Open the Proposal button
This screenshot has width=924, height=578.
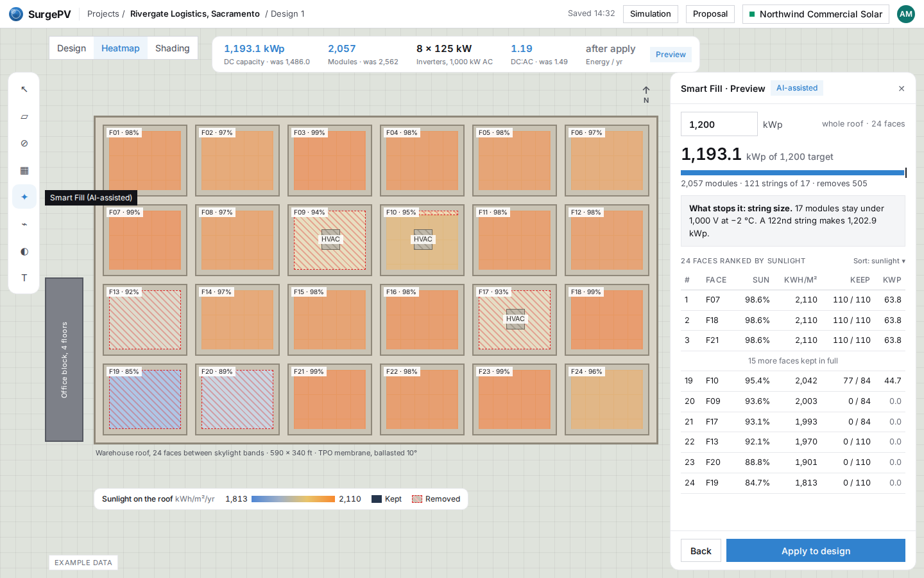coord(710,14)
